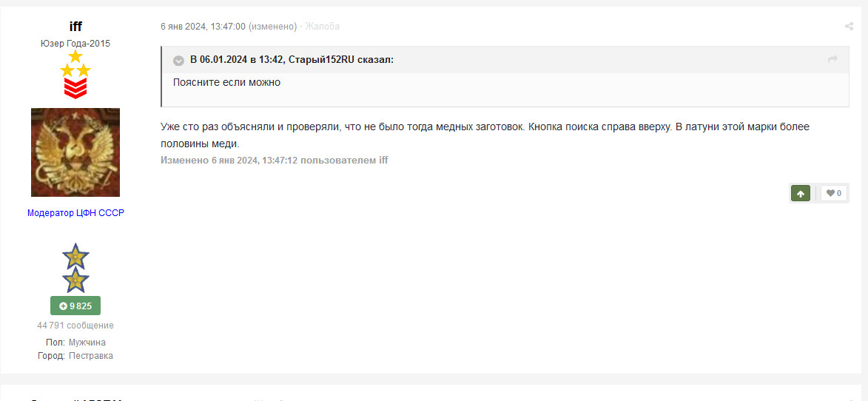Click the Юзер Года-2015 member title
Screen dimensions: 868x401
pos(75,44)
